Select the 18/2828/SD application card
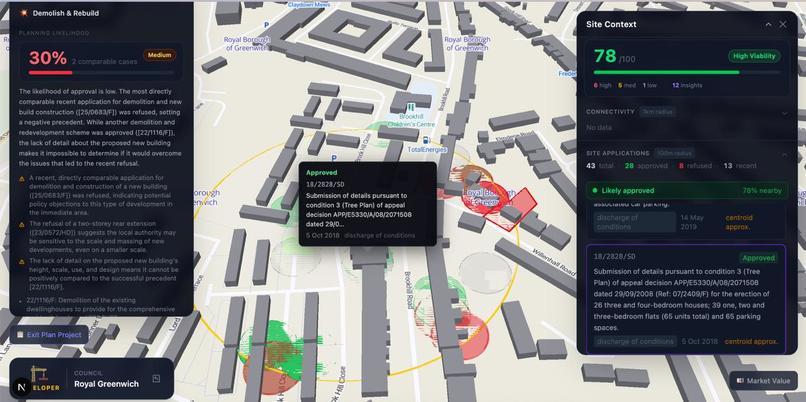The image size is (806, 402). click(x=686, y=299)
